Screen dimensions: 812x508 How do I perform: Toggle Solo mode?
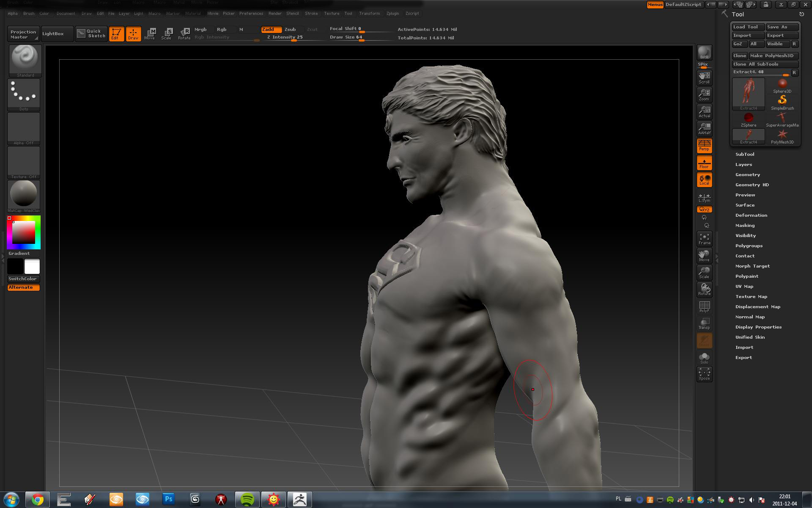704,358
